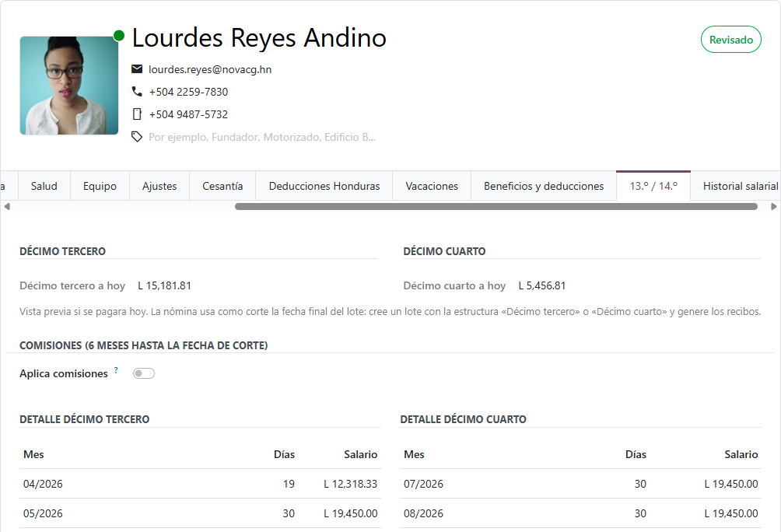Click the L 12,318.33 salary cell
This screenshot has height=532, width=781.
(351, 484)
